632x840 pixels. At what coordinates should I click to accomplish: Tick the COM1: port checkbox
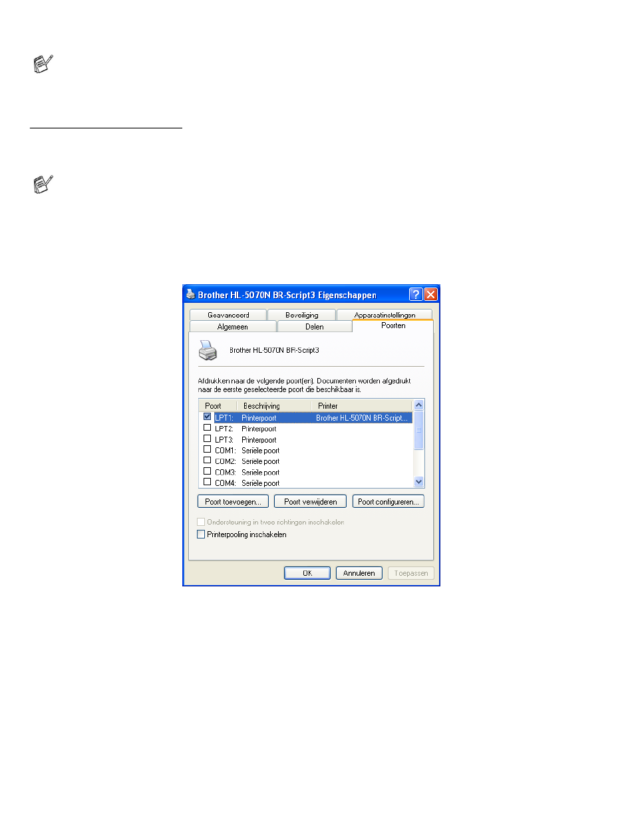(207, 449)
